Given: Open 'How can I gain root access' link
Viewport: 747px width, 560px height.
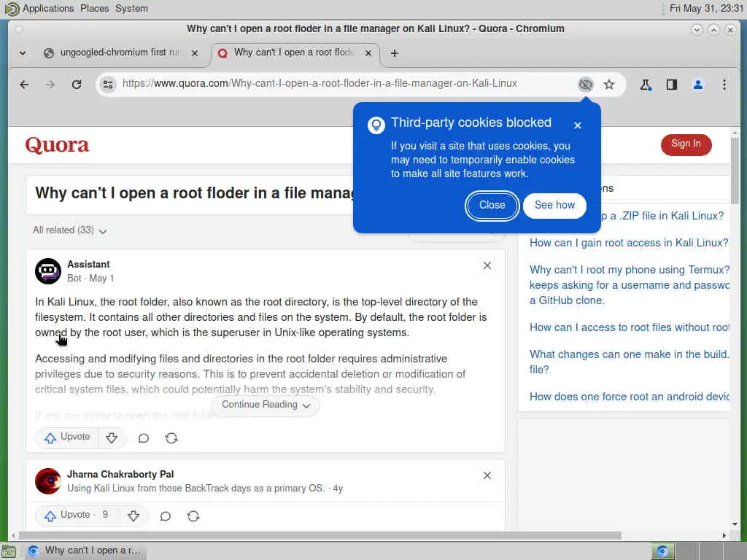Looking at the screenshot, I should click(629, 243).
